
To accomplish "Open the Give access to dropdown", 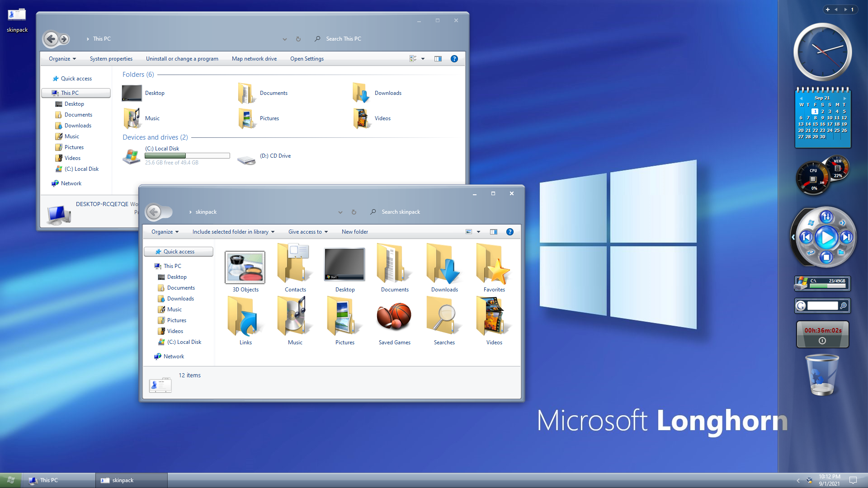I will [x=308, y=232].
